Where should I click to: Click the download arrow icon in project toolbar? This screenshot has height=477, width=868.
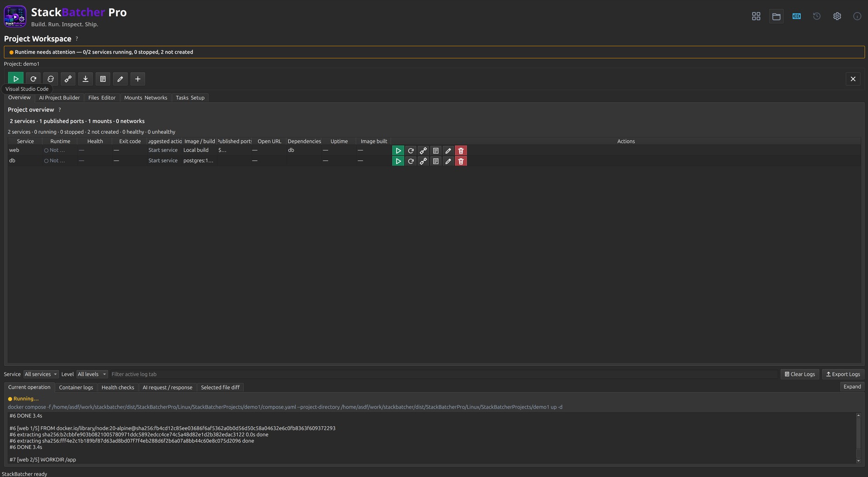[x=86, y=79]
